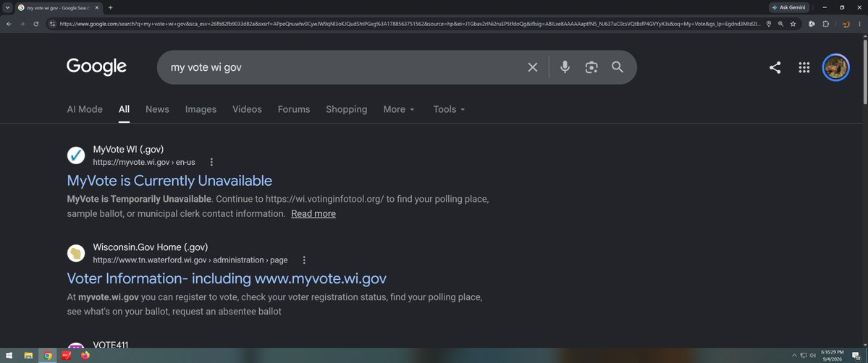The height and width of the screenshot is (363, 868).
Task: Open the notification center icon
Action: (856, 355)
